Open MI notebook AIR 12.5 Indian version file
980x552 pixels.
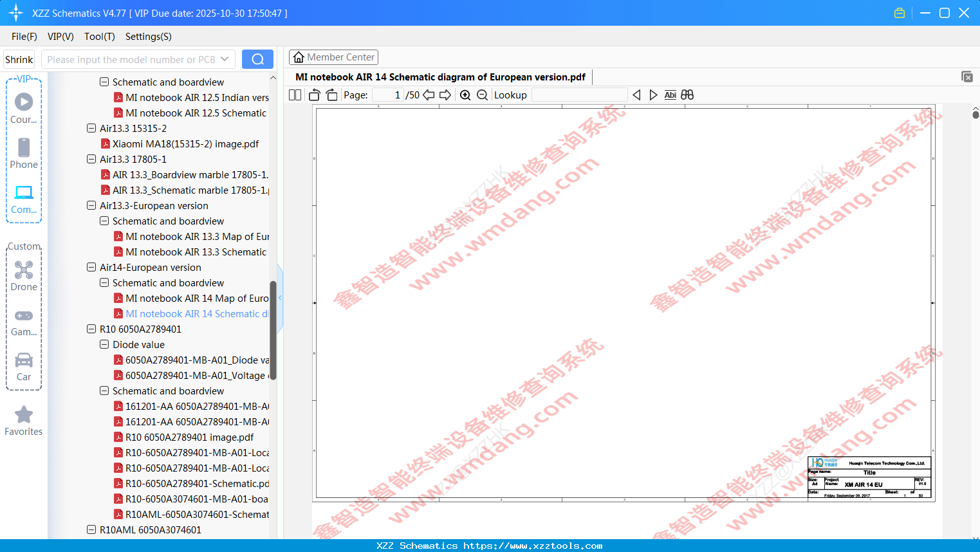[197, 97]
